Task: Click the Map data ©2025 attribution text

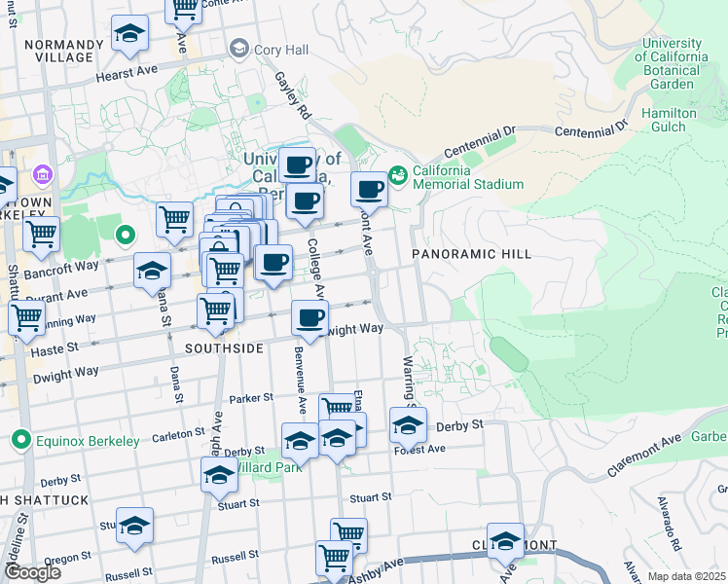Action: 686,577
